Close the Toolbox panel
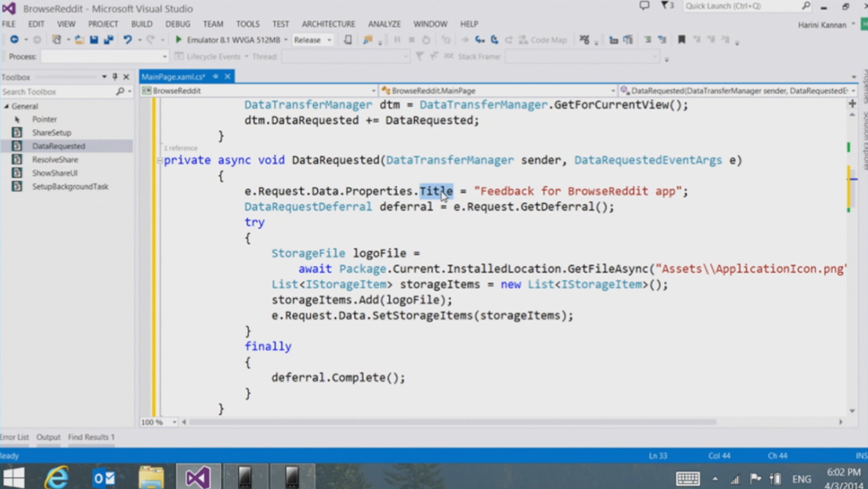Image resolution: width=868 pixels, height=489 pixels. click(x=126, y=77)
